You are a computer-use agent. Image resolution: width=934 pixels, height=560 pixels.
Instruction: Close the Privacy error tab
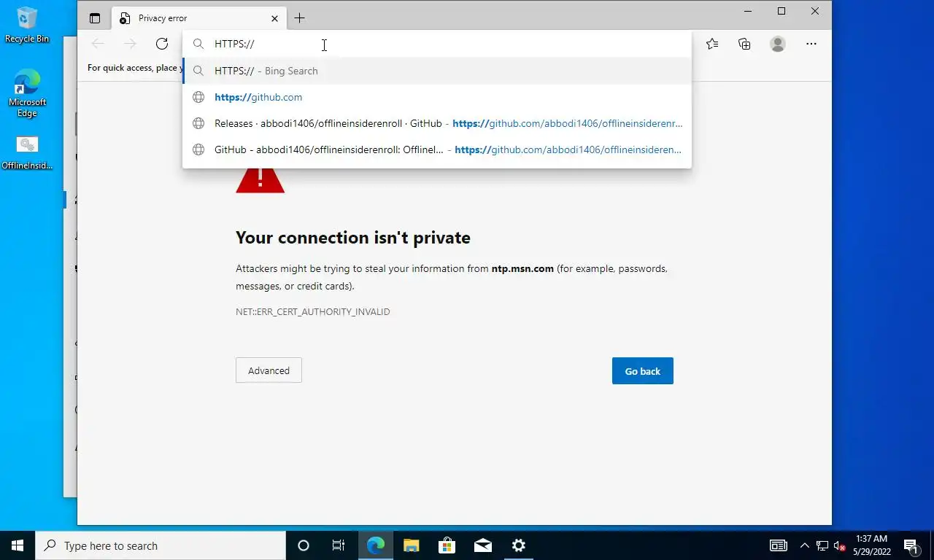pyautogui.click(x=274, y=18)
